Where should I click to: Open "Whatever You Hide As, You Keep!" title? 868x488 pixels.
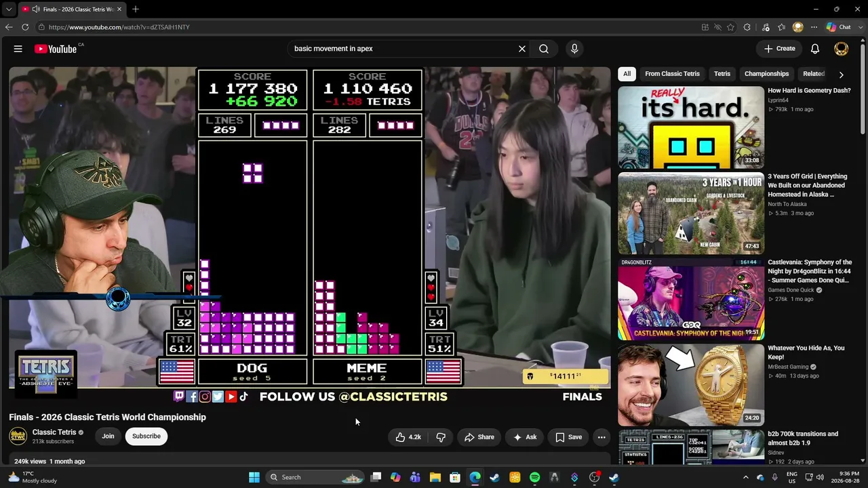806,352
